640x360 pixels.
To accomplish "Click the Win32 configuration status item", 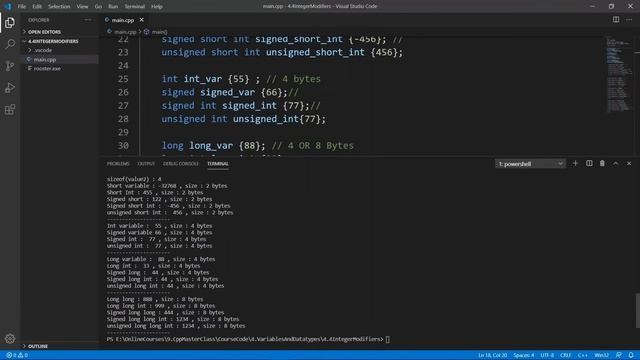I will (602, 355).
